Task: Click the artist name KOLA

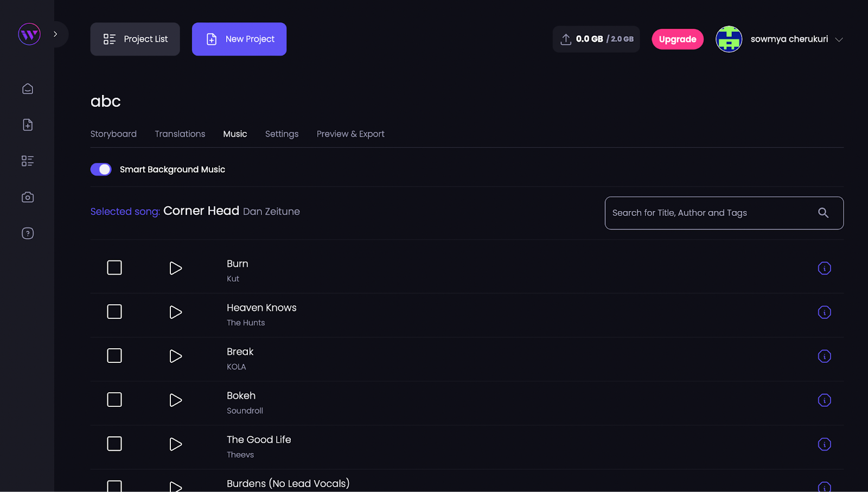Action: (237, 367)
